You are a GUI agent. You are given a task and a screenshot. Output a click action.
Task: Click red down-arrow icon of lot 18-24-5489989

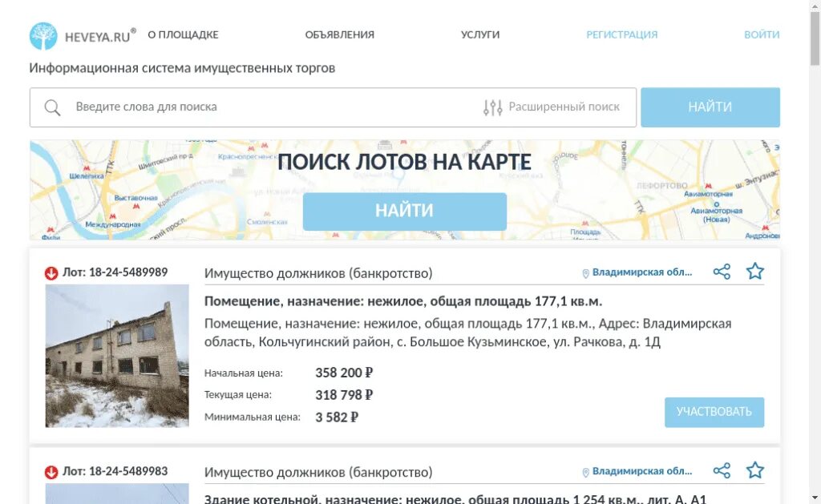click(x=51, y=273)
